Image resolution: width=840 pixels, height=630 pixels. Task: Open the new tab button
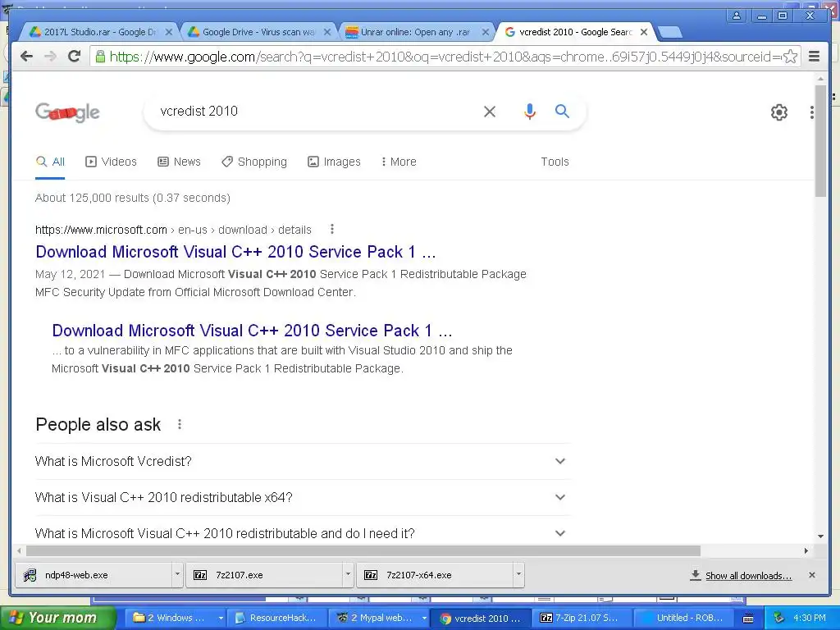669,32
